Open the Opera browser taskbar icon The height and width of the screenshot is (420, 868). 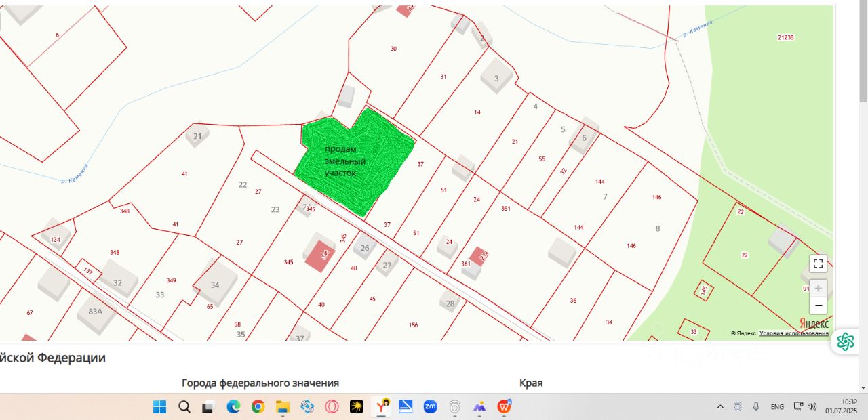(x=332, y=406)
